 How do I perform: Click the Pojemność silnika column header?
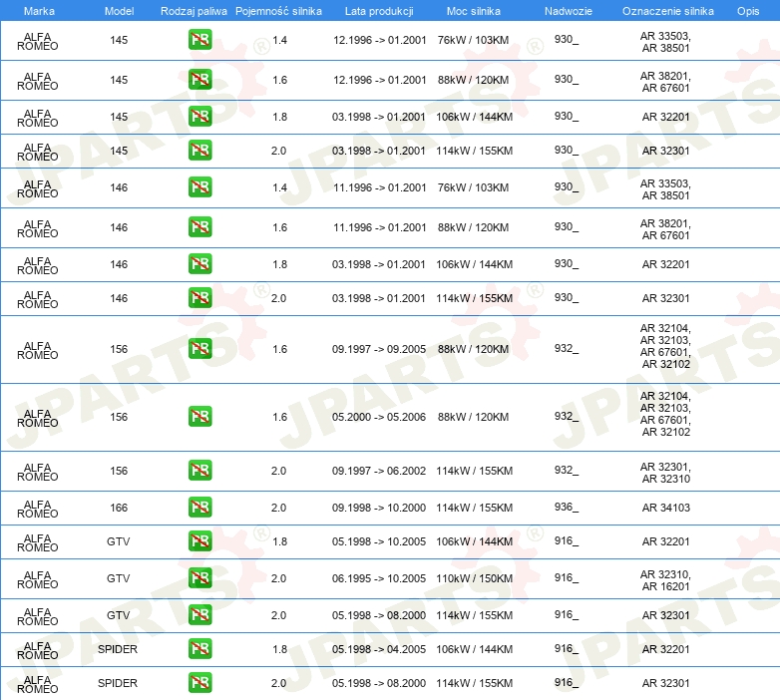[x=278, y=10]
